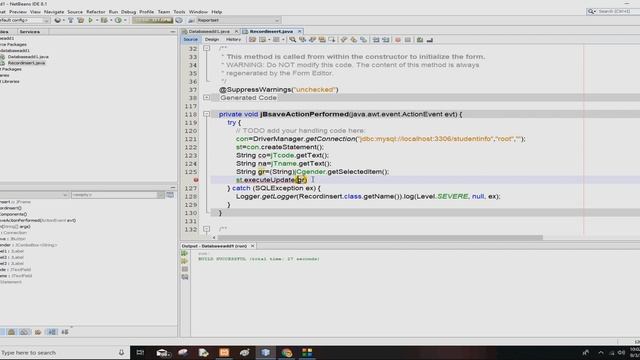The width and height of the screenshot is (640, 360).
Task: Minimize the Projects panel
Action: point(173,32)
